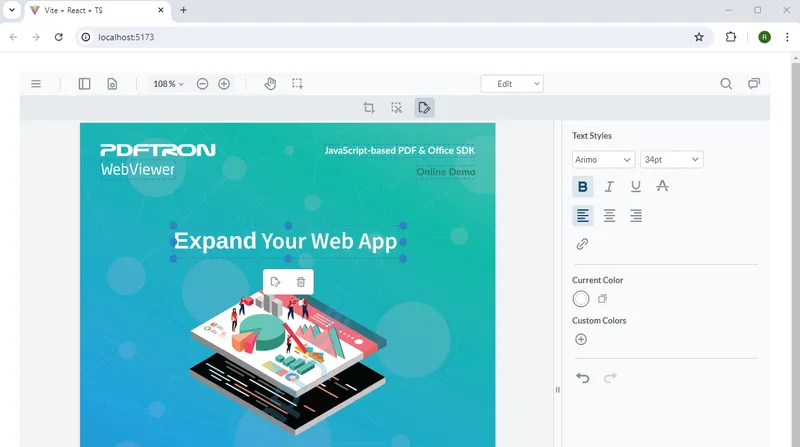Toggle Underline text style
This screenshot has width=800, height=447.
pos(636,187)
